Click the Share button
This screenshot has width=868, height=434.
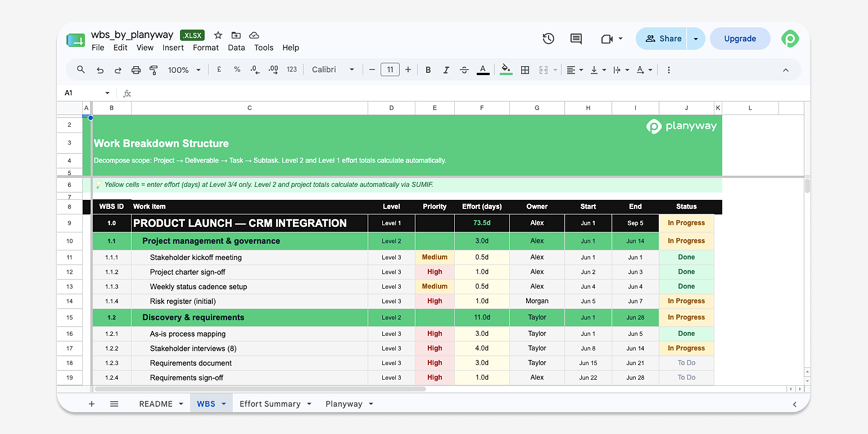[662, 38]
